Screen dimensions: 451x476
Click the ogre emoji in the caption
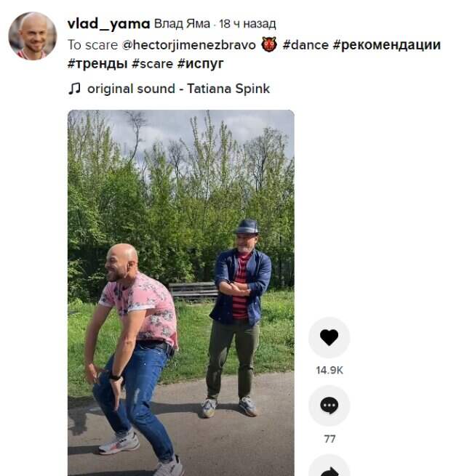pos(269,44)
